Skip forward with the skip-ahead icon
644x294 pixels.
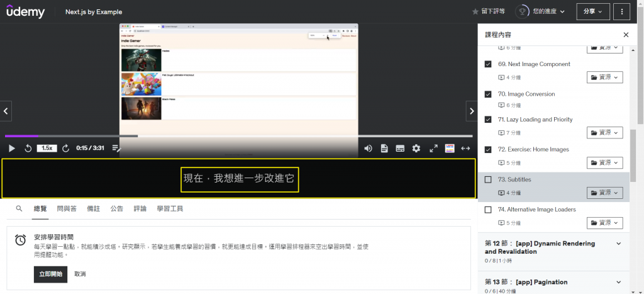65,149
